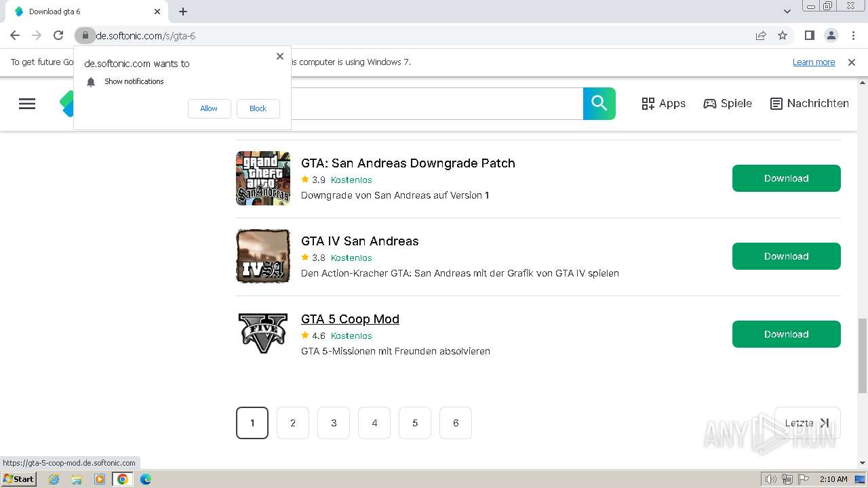
Task: Go to results page 5
Action: coord(415,423)
